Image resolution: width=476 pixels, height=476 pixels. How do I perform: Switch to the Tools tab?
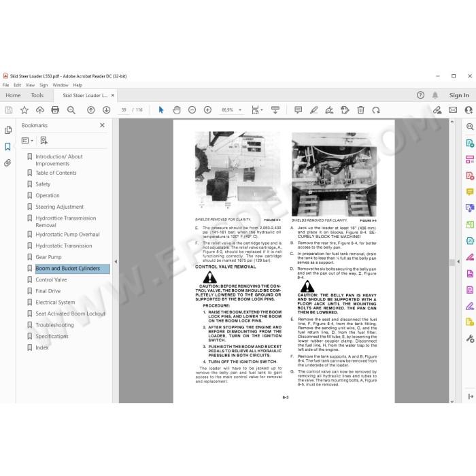point(37,95)
